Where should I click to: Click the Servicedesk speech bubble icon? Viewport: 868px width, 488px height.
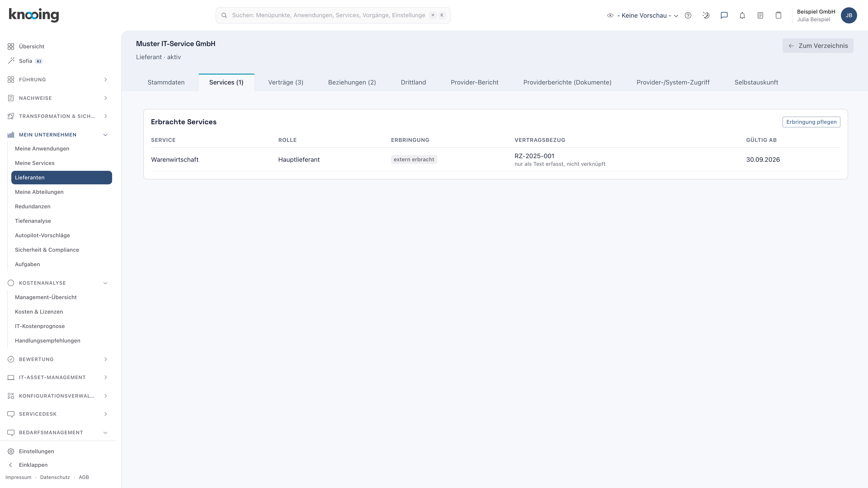[x=11, y=414]
